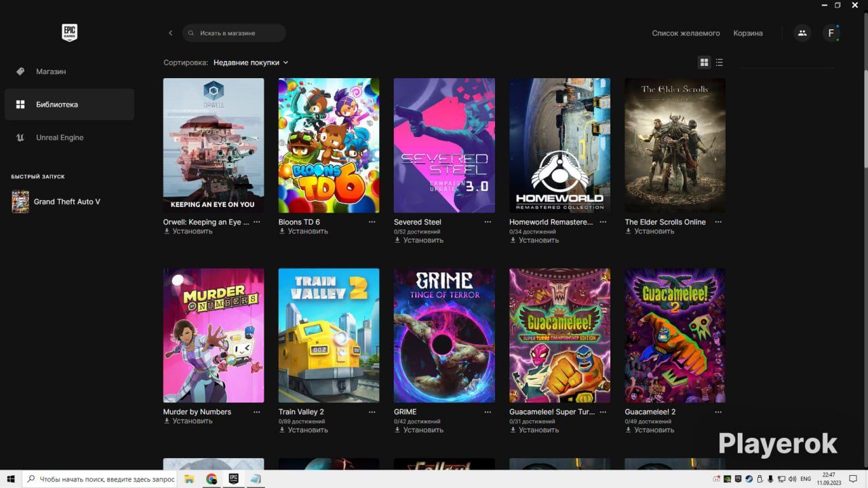Open the NVIDIA tray icon
Screen dimensions: 868x488
click(728, 478)
